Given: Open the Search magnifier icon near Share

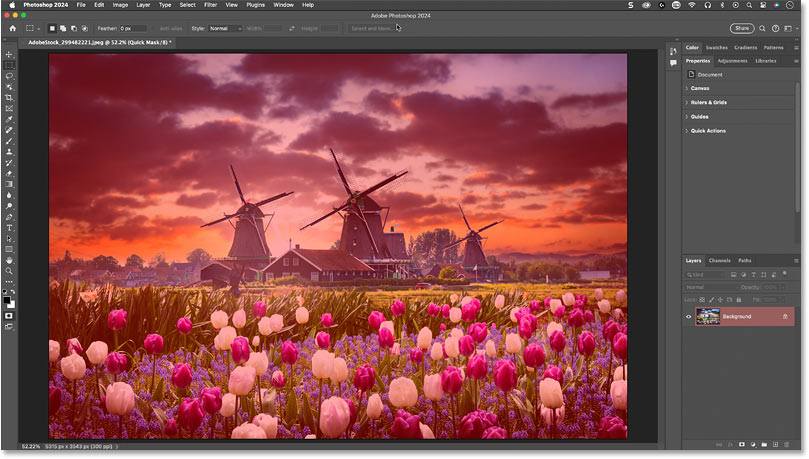Looking at the screenshot, I should (762, 28).
